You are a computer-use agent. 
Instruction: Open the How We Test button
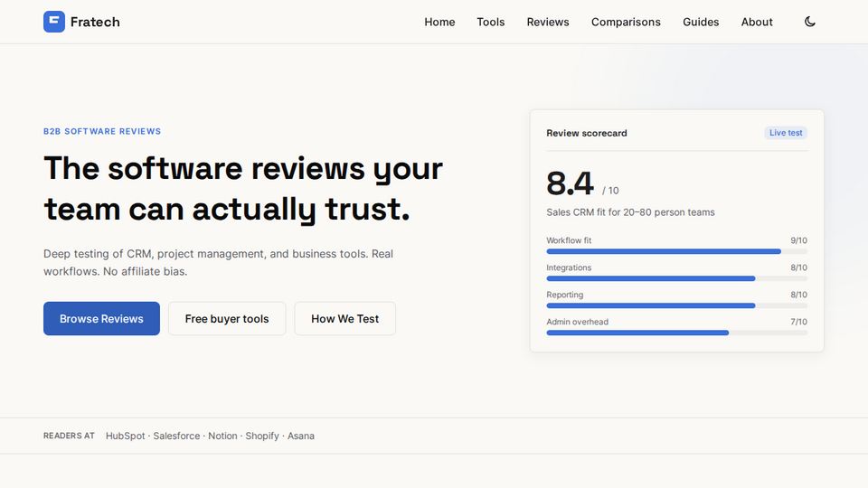point(344,319)
